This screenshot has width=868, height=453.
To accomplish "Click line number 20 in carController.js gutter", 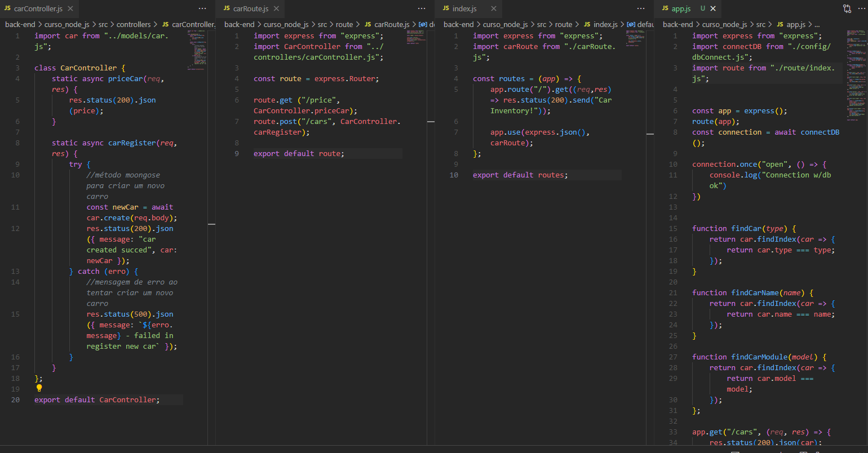I will point(15,399).
